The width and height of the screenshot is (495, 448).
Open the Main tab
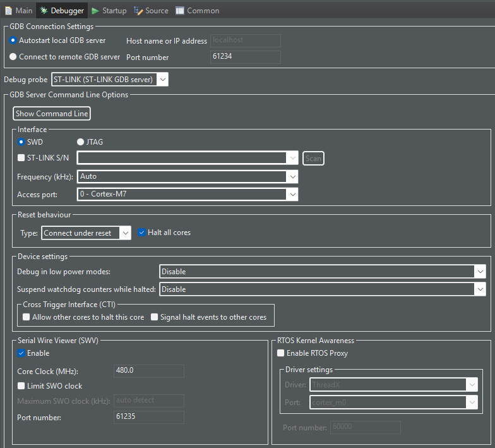19,11
